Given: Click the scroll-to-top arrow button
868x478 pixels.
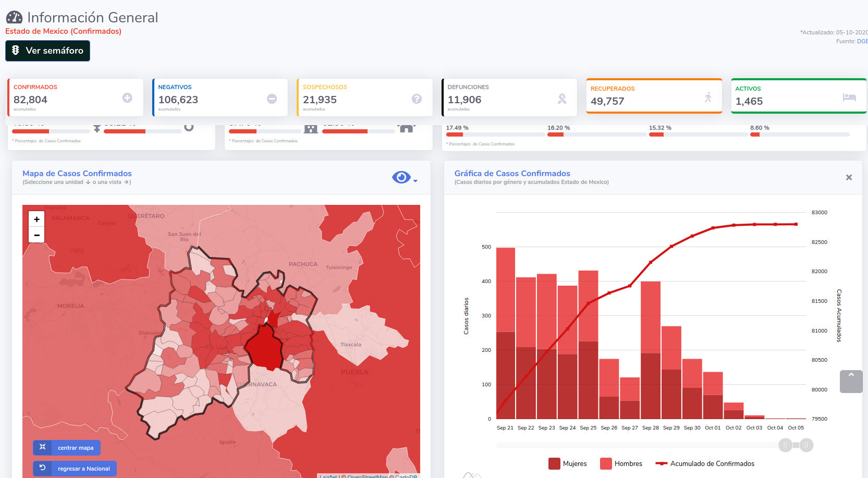Looking at the screenshot, I should point(851,382).
